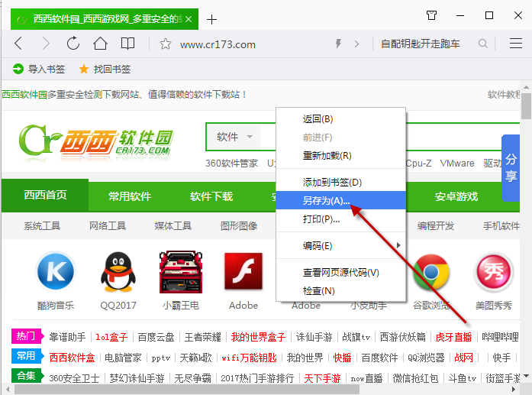Open the 系统工具 category link

[x=42, y=226]
